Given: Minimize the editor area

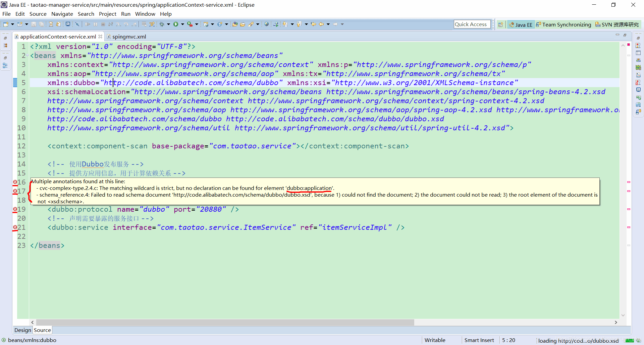Looking at the screenshot, I should (x=617, y=35).
